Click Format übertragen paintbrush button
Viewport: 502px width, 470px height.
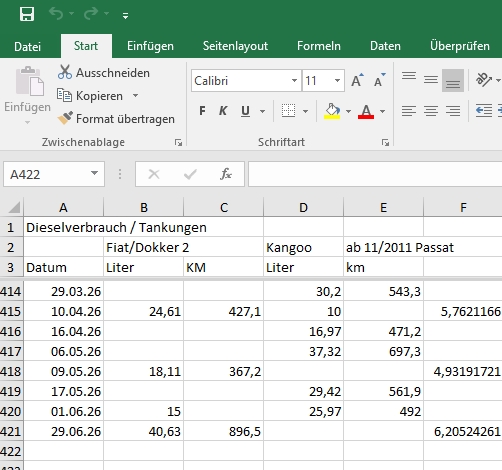pos(116,119)
